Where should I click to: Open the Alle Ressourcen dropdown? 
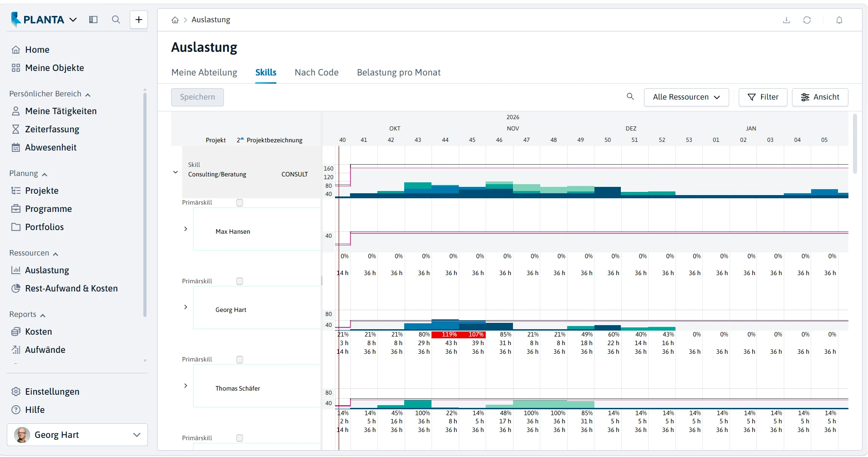coord(686,97)
